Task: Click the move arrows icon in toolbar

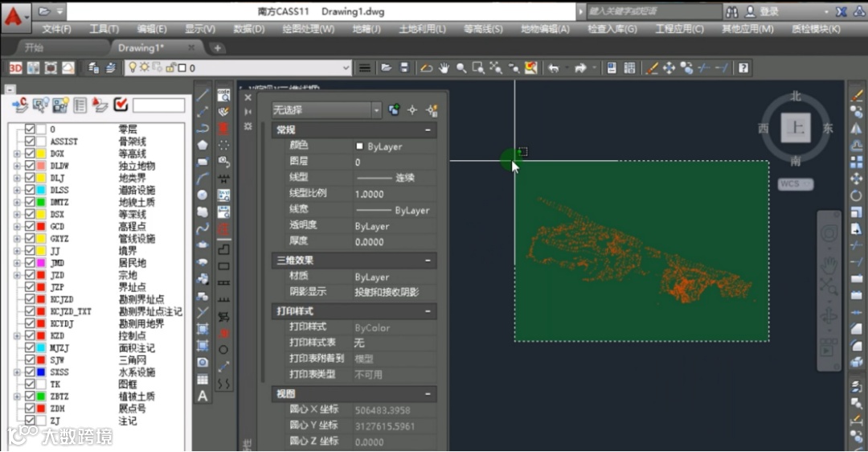Action: pos(669,68)
